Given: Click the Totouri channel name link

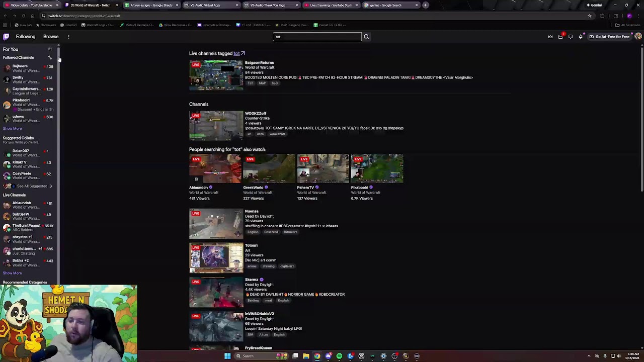Looking at the screenshot, I should click(x=251, y=245).
